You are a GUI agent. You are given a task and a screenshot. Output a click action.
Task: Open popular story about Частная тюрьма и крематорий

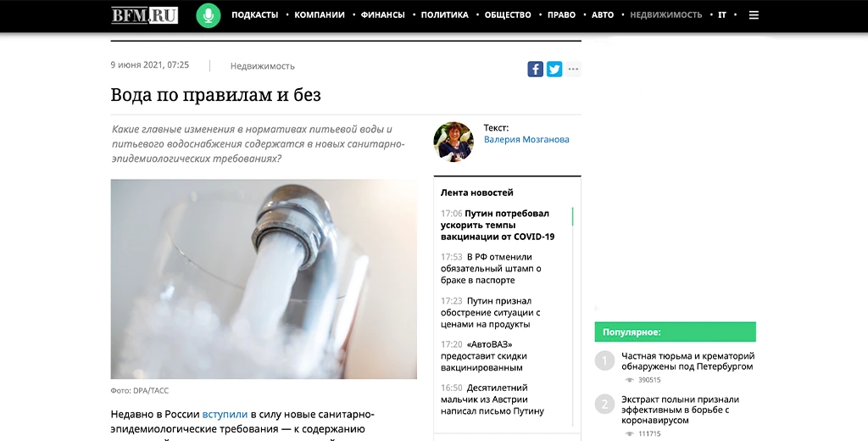point(687,361)
